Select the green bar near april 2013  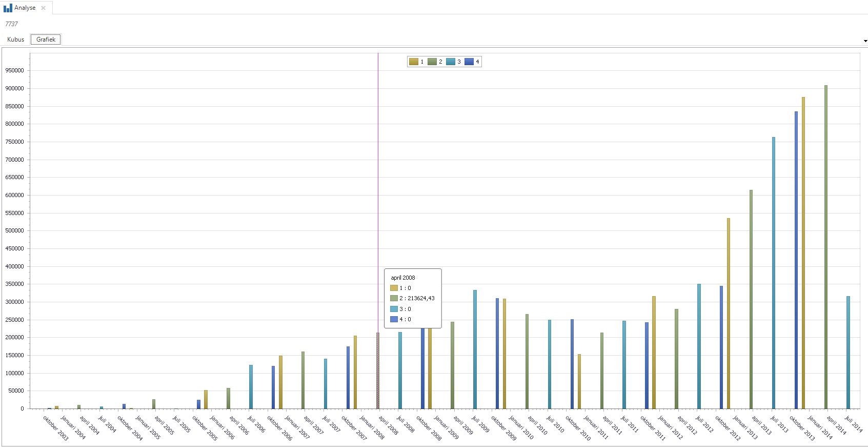click(751, 298)
